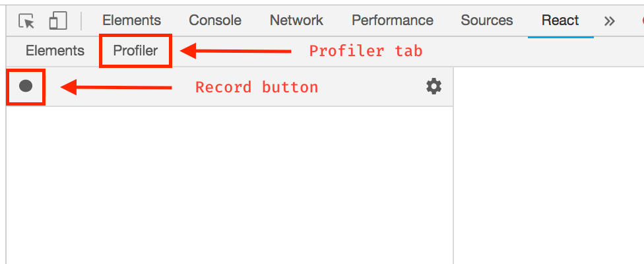The height and width of the screenshot is (264, 644).
Task: Toggle the device toolbar icon
Action: 58,20
